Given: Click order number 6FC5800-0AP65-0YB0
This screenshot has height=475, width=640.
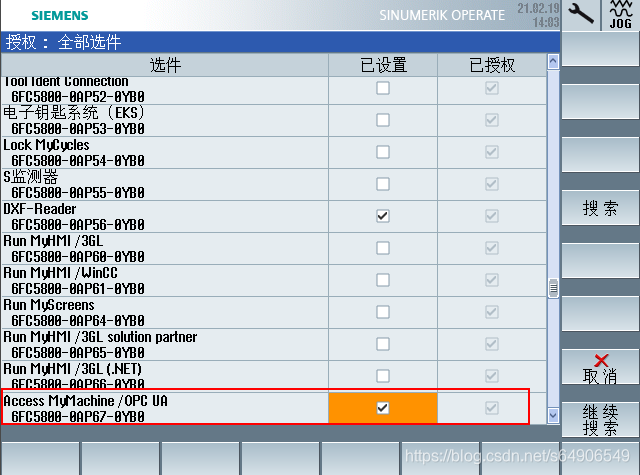Looking at the screenshot, I should 78,353.
